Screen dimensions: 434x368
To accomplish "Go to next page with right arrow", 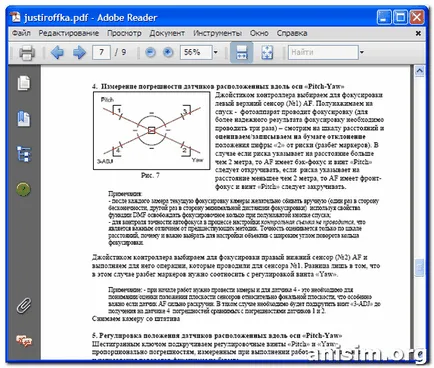I will pos(79,52).
